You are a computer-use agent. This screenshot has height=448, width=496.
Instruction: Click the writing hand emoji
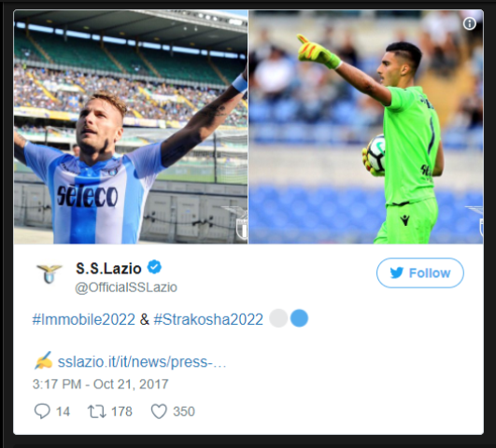click(x=43, y=360)
